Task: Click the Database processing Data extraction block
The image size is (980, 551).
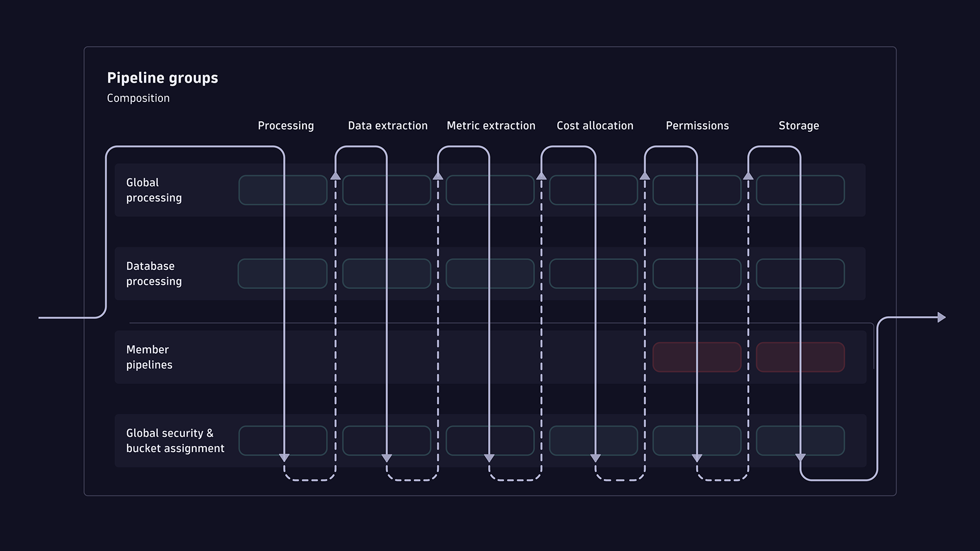Action: coord(386,273)
